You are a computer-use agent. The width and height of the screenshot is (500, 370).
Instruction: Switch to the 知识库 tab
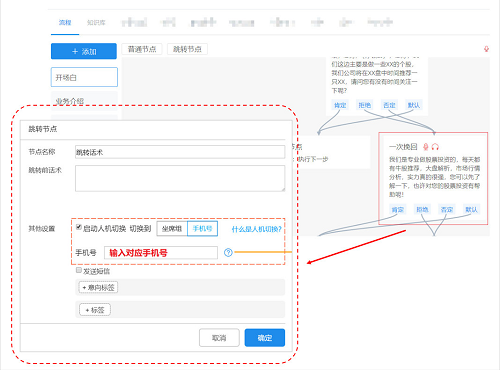96,23
